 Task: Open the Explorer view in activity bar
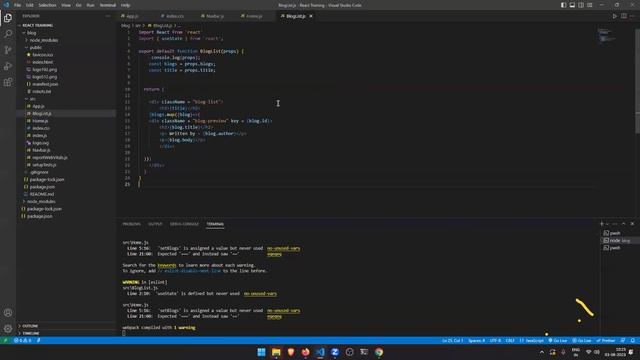pyautogui.click(x=8, y=18)
